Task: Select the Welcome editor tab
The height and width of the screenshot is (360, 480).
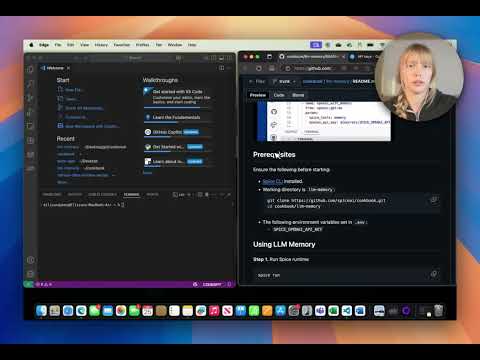Action: coord(55,68)
